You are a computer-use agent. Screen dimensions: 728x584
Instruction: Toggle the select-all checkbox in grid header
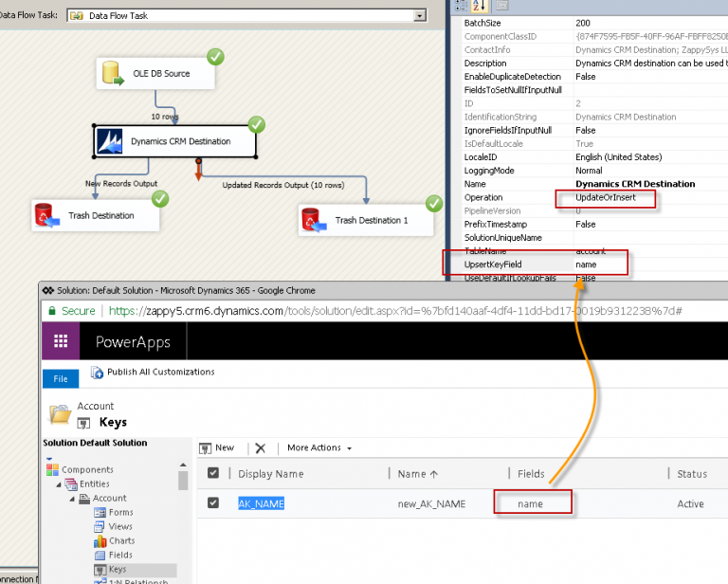coord(213,473)
